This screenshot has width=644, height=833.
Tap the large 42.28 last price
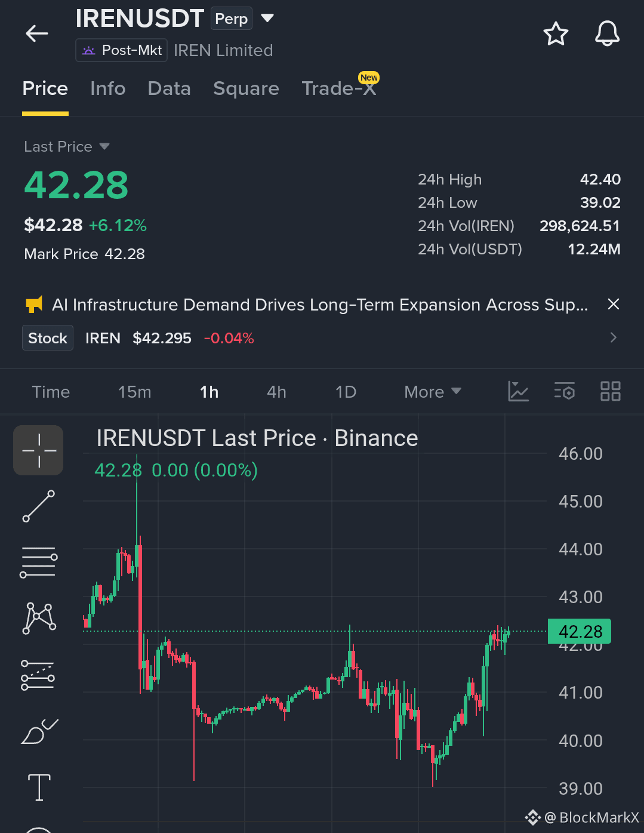tap(76, 185)
